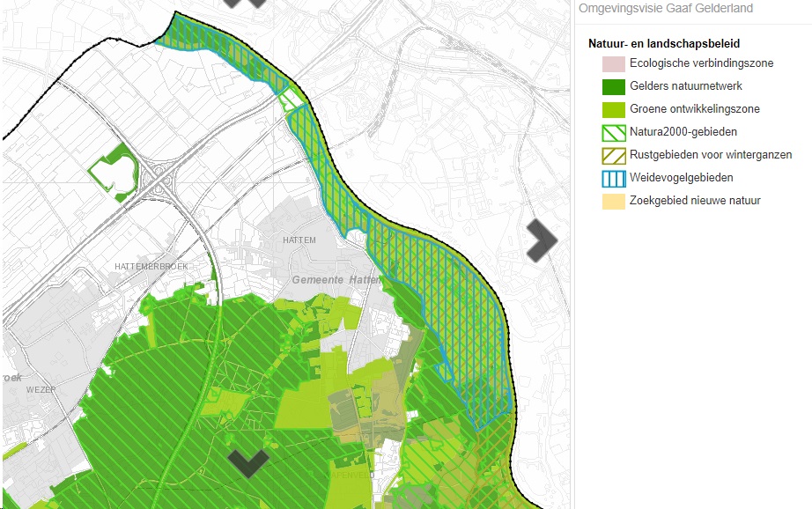Select the Gelders natuurnetwerk legend label
Viewport: 812px width, 509px height.
pyautogui.click(x=685, y=86)
